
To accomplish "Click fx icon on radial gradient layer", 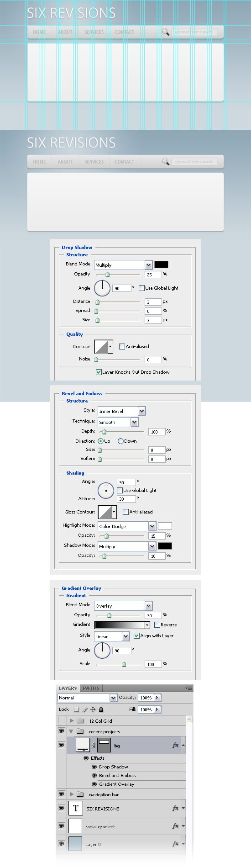I will 175,826.
